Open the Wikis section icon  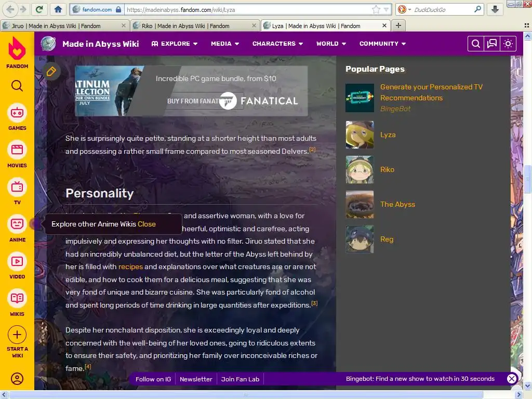tap(17, 299)
